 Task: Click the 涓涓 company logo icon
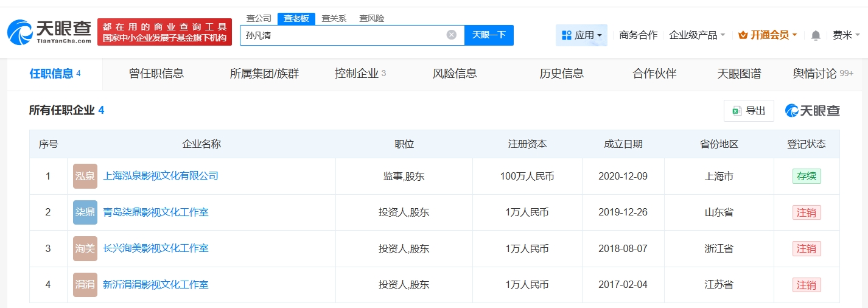pos(85,284)
